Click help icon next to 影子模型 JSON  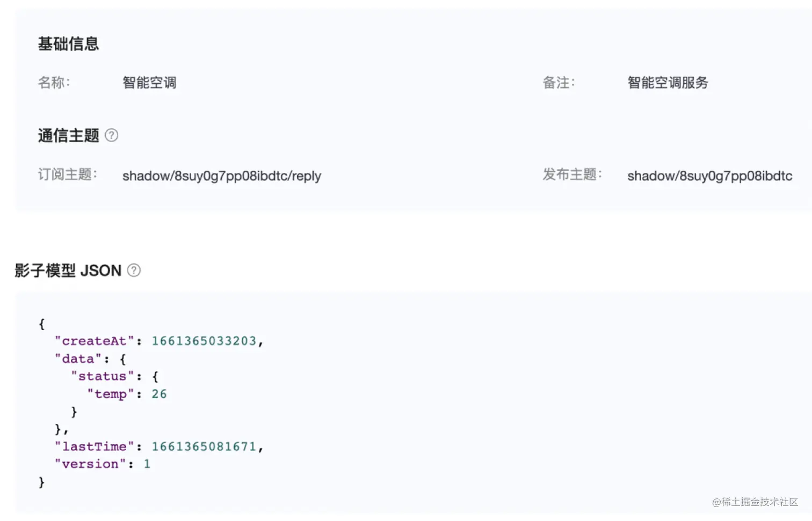(x=134, y=270)
